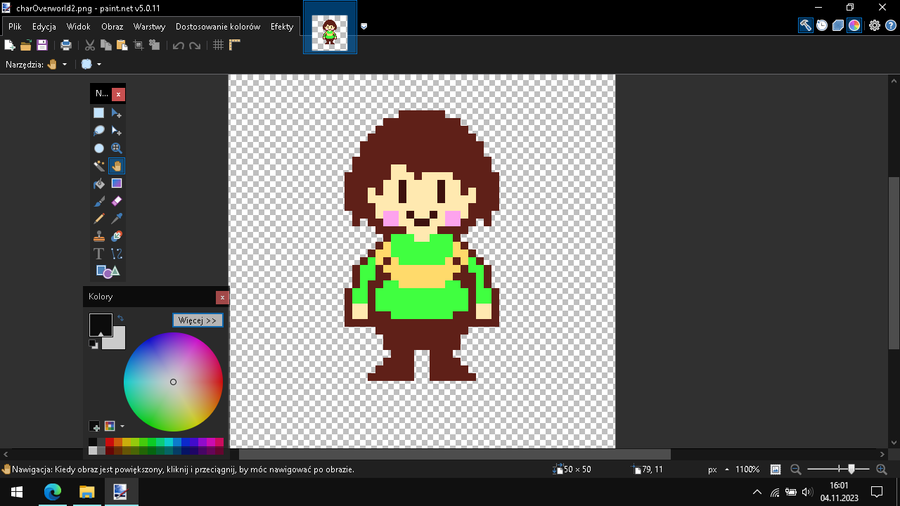Undo the last action
The width and height of the screenshot is (900, 506).
tap(179, 45)
